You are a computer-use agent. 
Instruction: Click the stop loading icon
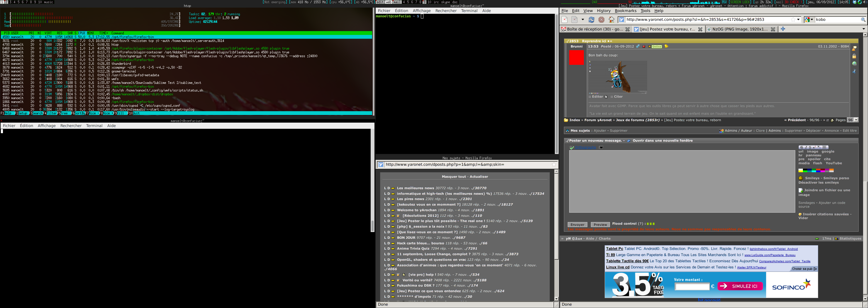pos(601,20)
